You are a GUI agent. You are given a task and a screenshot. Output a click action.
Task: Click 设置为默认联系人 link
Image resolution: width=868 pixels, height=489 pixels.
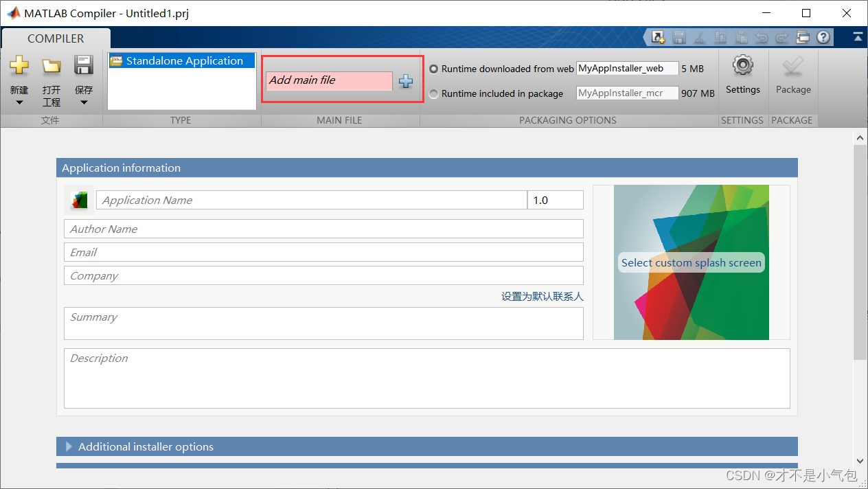click(542, 297)
